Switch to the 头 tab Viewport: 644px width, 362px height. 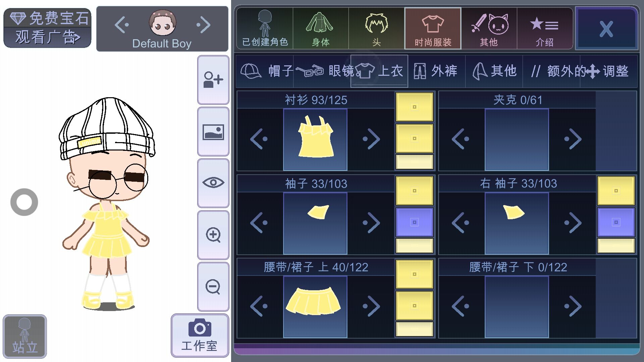pos(376,29)
